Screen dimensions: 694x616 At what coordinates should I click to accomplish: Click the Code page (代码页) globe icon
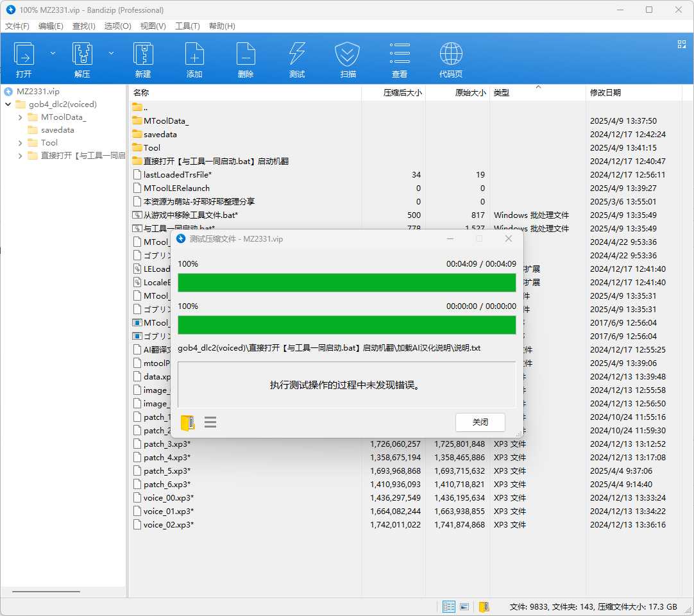pos(451,55)
